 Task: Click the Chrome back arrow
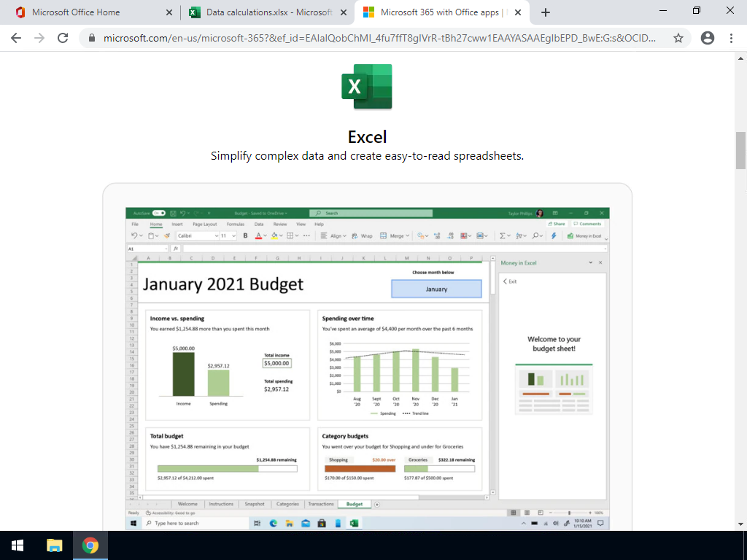[16, 38]
